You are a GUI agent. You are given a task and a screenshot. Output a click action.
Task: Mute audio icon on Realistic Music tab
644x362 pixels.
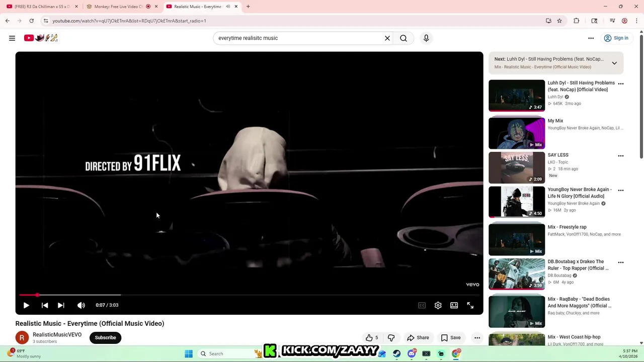228,7
